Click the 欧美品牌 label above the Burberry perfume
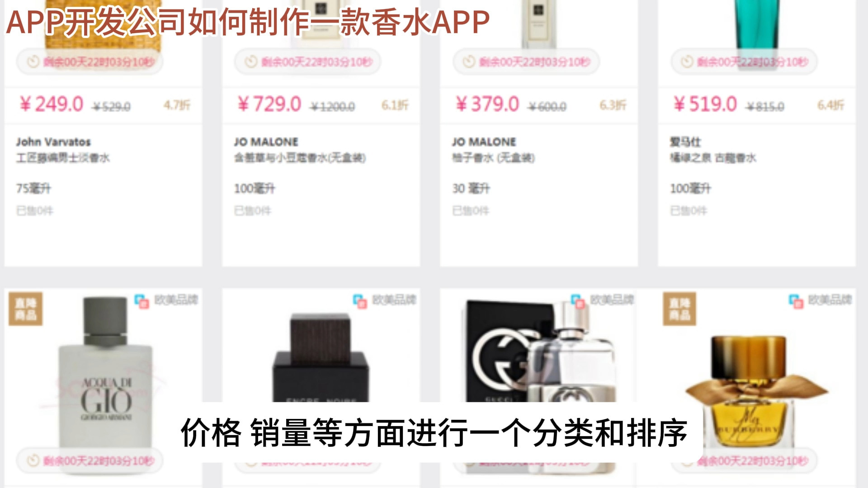This screenshot has height=488, width=868. pos(830,300)
